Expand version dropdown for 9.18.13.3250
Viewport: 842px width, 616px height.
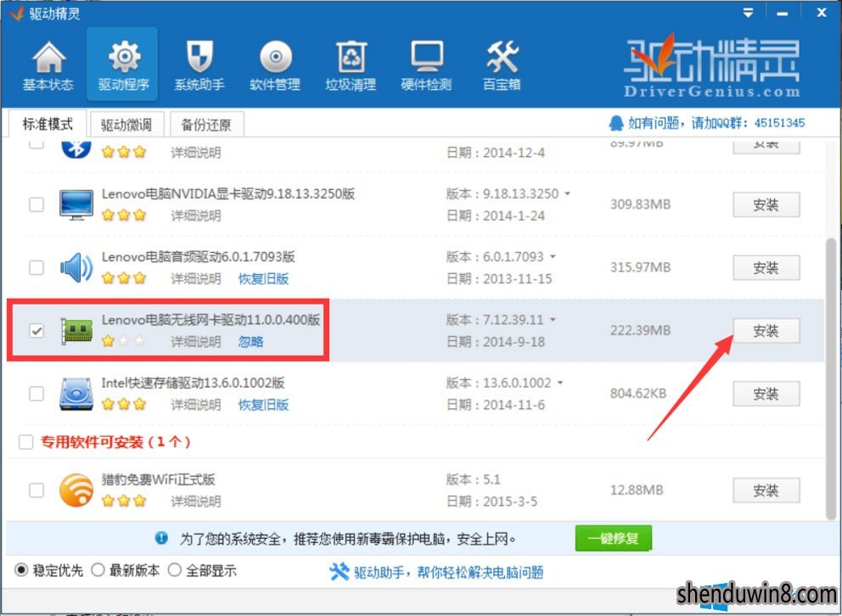[x=567, y=193]
